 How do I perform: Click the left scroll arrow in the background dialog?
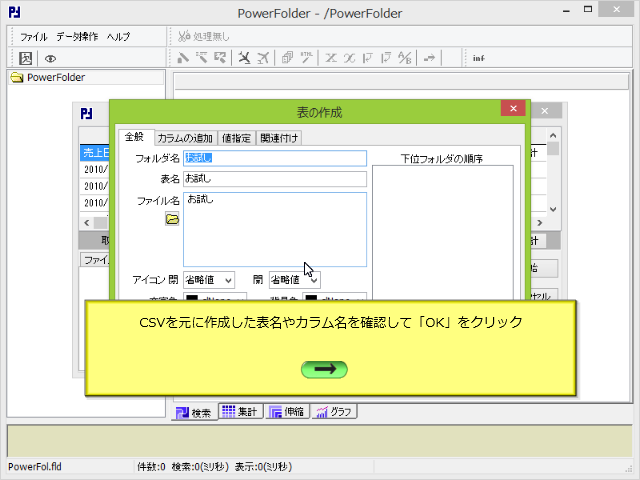tap(87, 223)
